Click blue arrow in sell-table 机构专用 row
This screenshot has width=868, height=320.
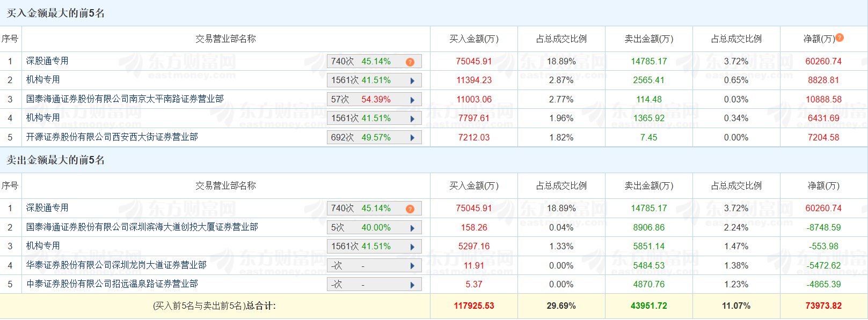(412, 247)
